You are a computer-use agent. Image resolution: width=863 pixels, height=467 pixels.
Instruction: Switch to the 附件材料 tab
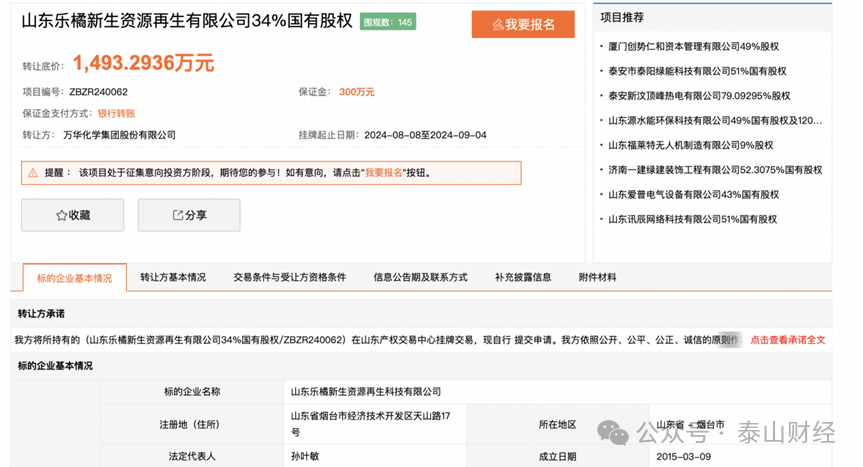tap(597, 277)
